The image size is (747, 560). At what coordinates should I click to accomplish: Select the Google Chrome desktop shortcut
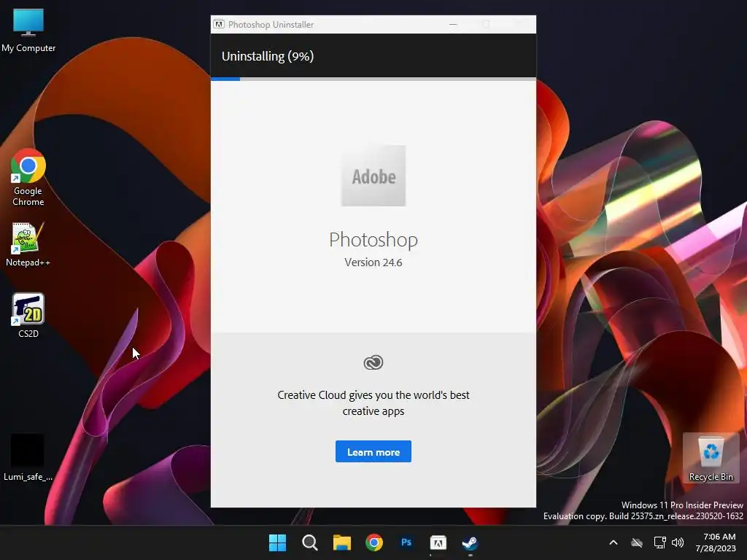(x=28, y=177)
